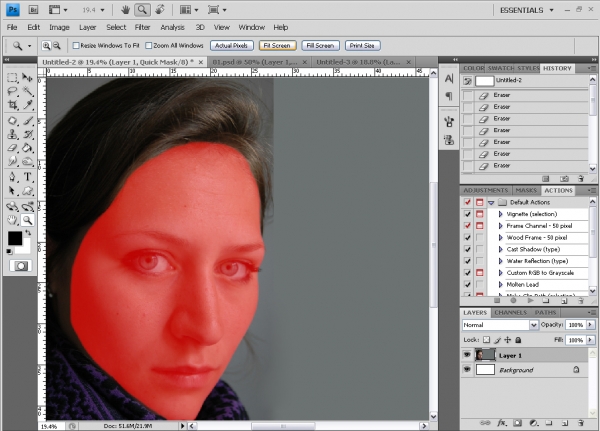The height and width of the screenshot is (431, 600).
Task: Swap foreground and background colors
Action: [x=28, y=233]
